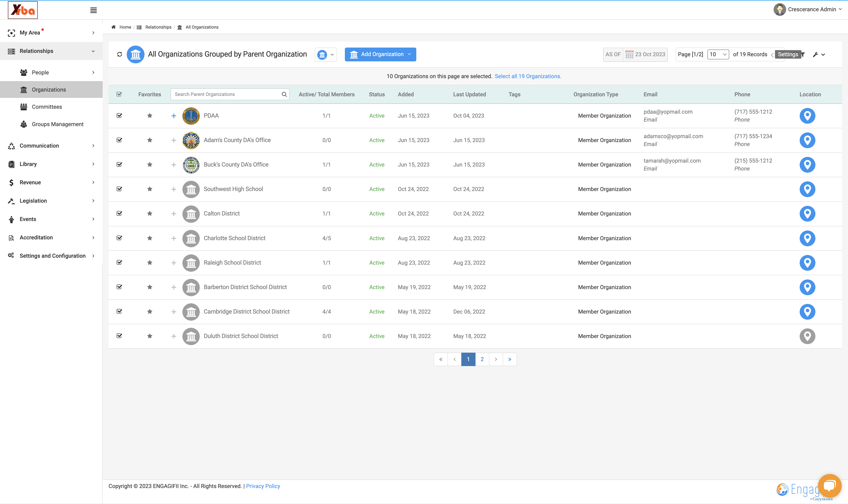The height and width of the screenshot is (504, 848).
Task: Click the plus icon next to PDAA
Action: tap(174, 116)
